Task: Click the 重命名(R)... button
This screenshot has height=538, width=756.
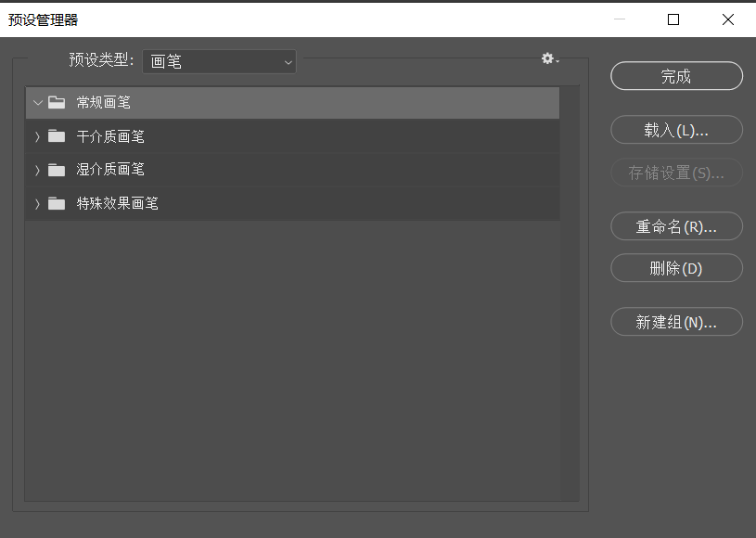Action: (676, 226)
